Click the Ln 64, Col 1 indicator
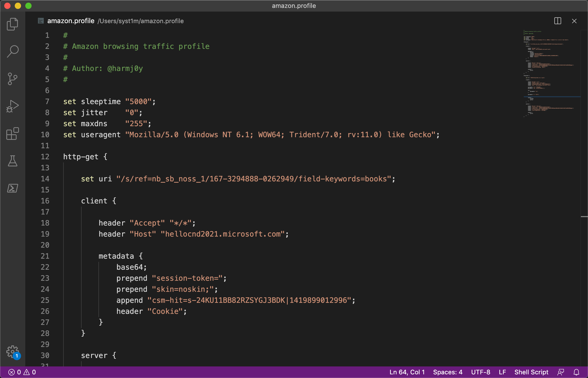 (x=407, y=372)
